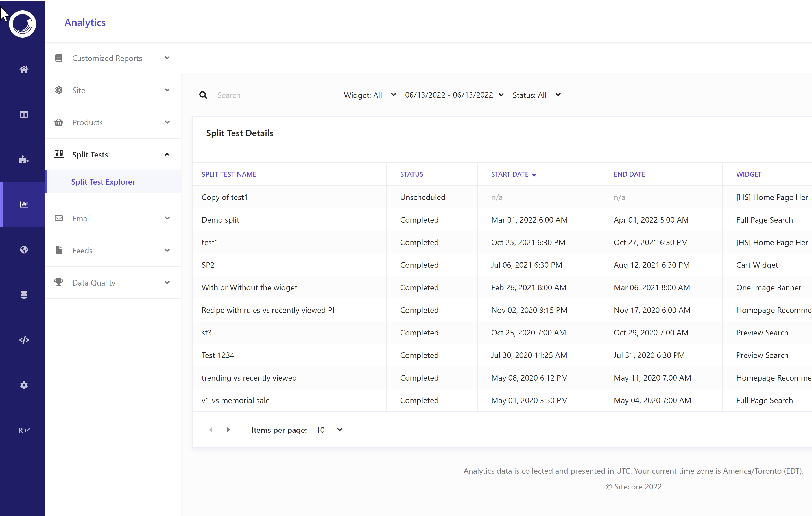
Task: Open the test1 split test name
Action: coord(210,242)
